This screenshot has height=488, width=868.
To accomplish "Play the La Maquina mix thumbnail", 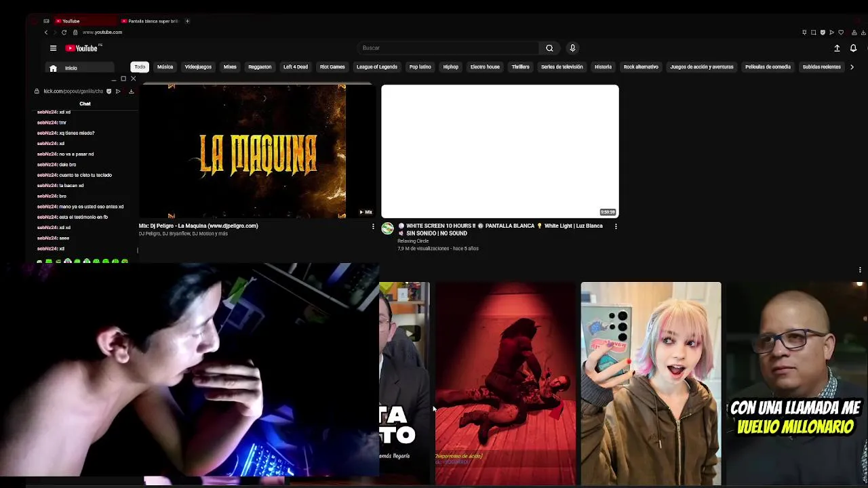I will tap(256, 152).
